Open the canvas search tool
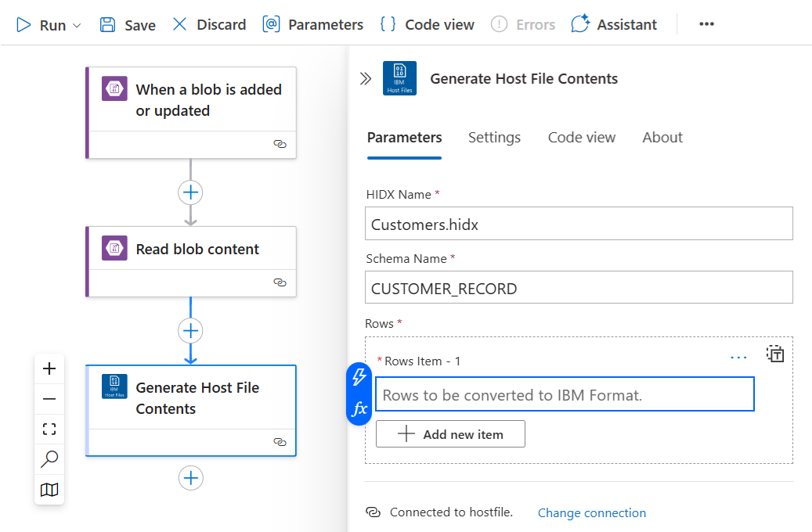Viewport: 812px width, 532px height. pyautogui.click(x=49, y=459)
